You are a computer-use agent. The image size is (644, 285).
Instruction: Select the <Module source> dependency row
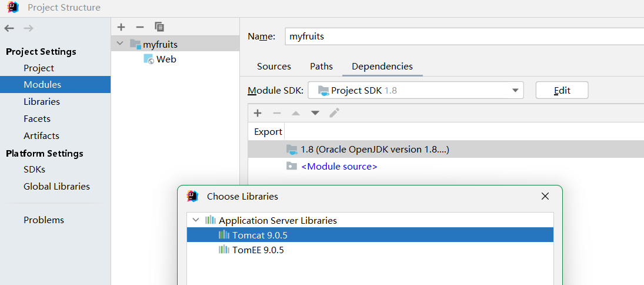[446, 166]
